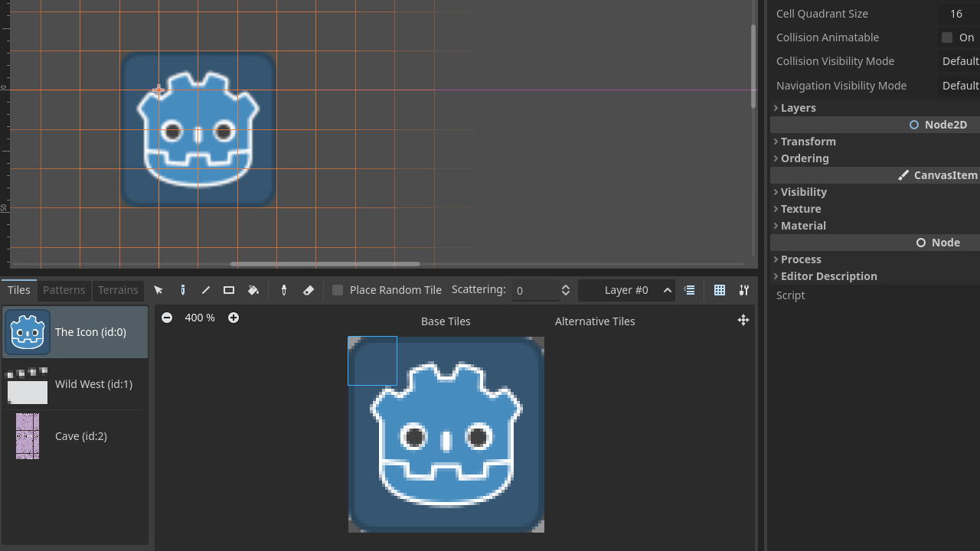The width and height of the screenshot is (980, 551).
Task: Click the Scattering stepper arrows
Action: point(566,290)
